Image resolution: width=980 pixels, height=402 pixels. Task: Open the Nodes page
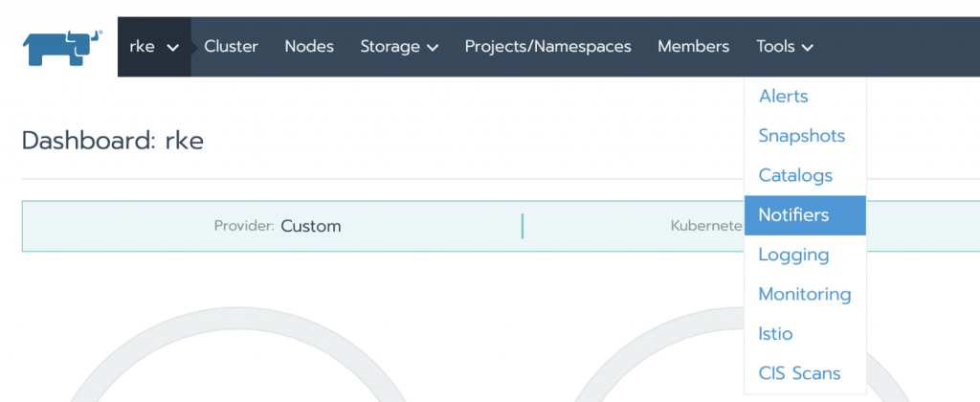point(309,47)
